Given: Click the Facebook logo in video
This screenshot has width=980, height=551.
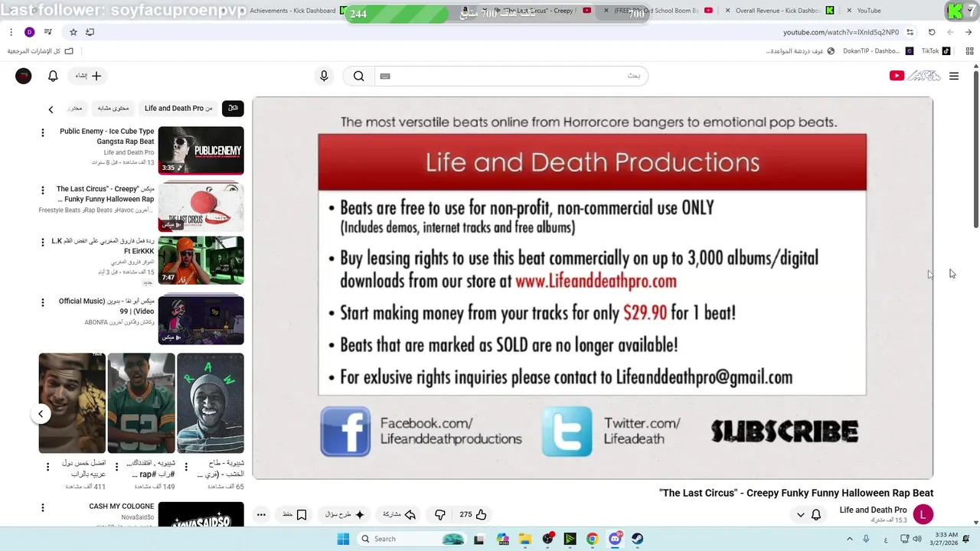Looking at the screenshot, I should [345, 432].
